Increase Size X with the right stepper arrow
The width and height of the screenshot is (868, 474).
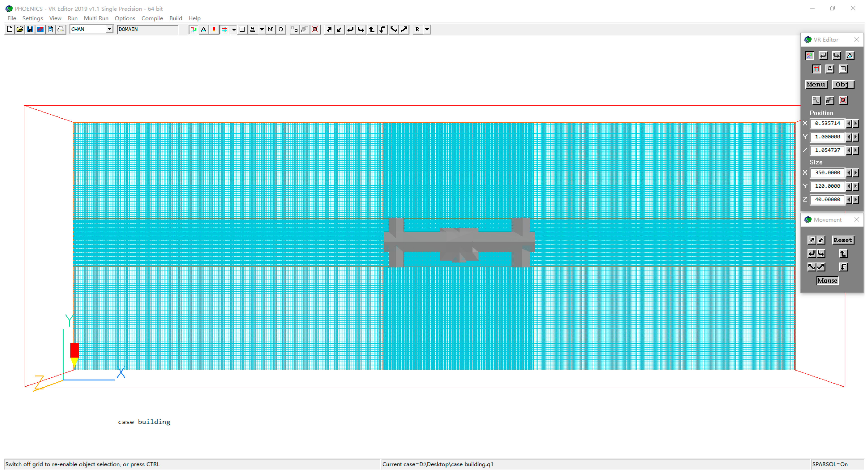[856, 172]
